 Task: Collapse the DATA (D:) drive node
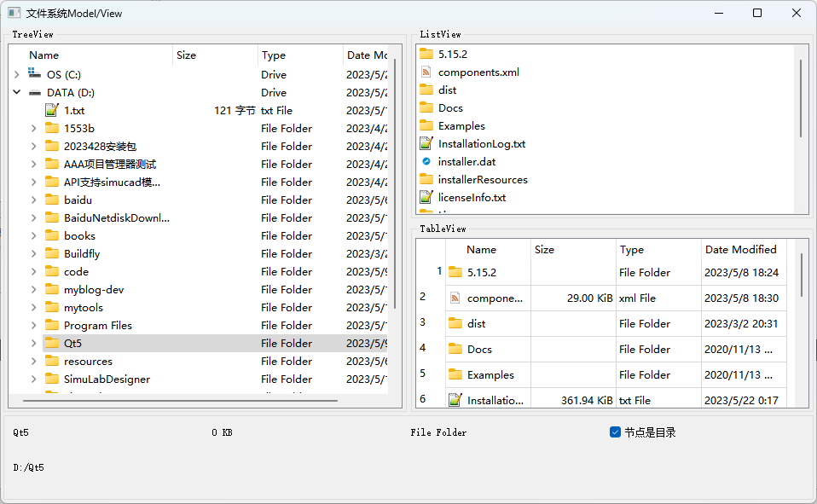tap(16, 93)
